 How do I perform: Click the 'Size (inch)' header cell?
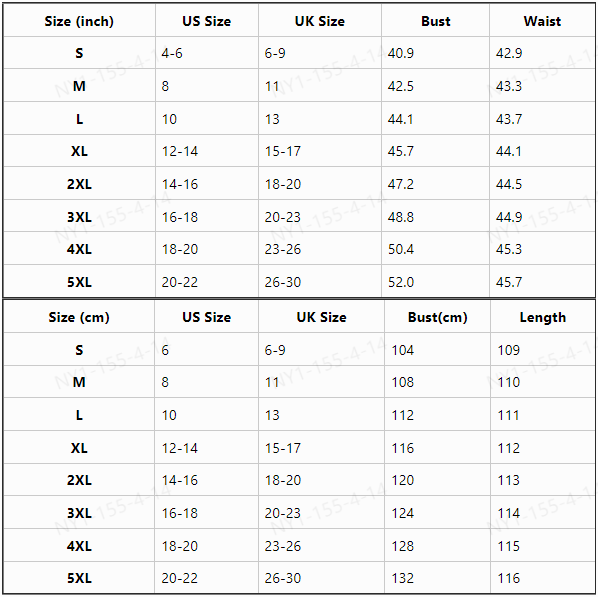click(79, 21)
